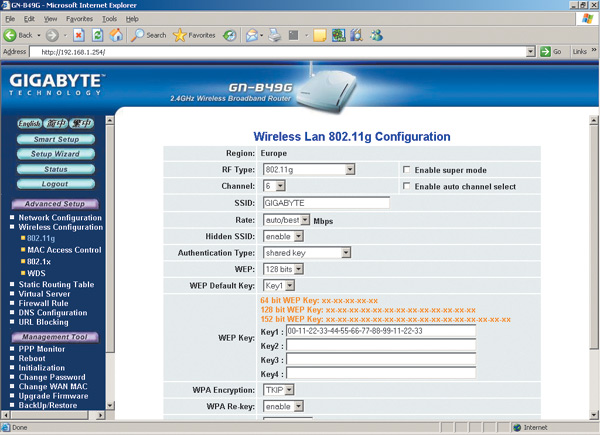Image resolution: width=600 pixels, height=435 pixels.
Task: Click the Stop loading icon
Action: click(x=78, y=35)
